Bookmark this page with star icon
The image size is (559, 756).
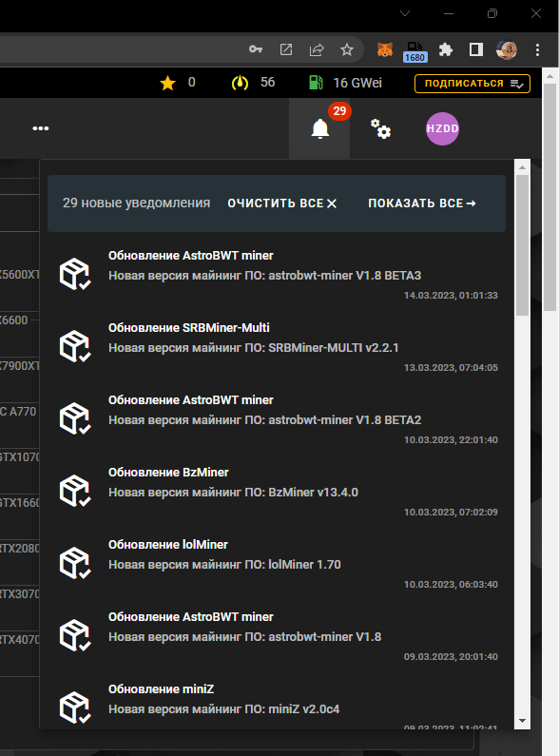click(x=347, y=49)
